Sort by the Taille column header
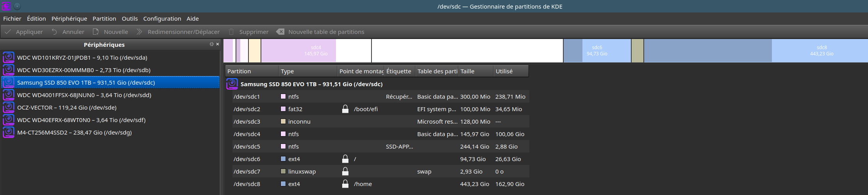Image resolution: width=868 pixels, height=195 pixels. click(x=476, y=71)
